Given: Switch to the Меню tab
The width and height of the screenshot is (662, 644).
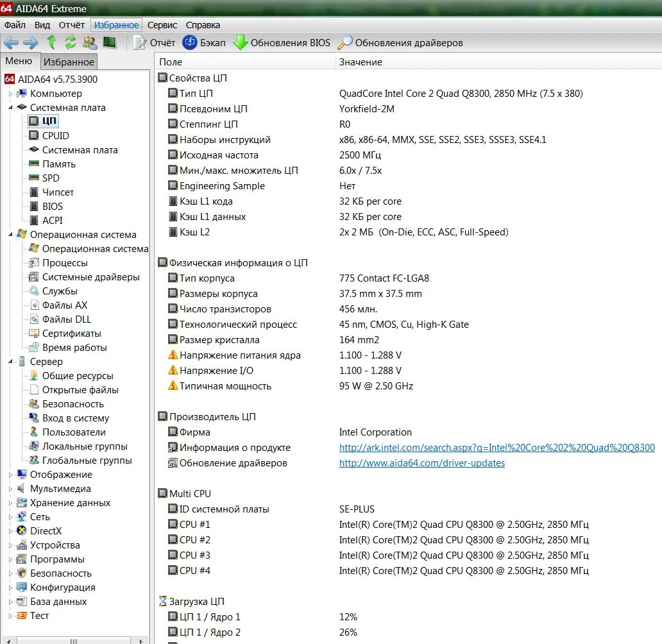Looking at the screenshot, I should (19, 61).
